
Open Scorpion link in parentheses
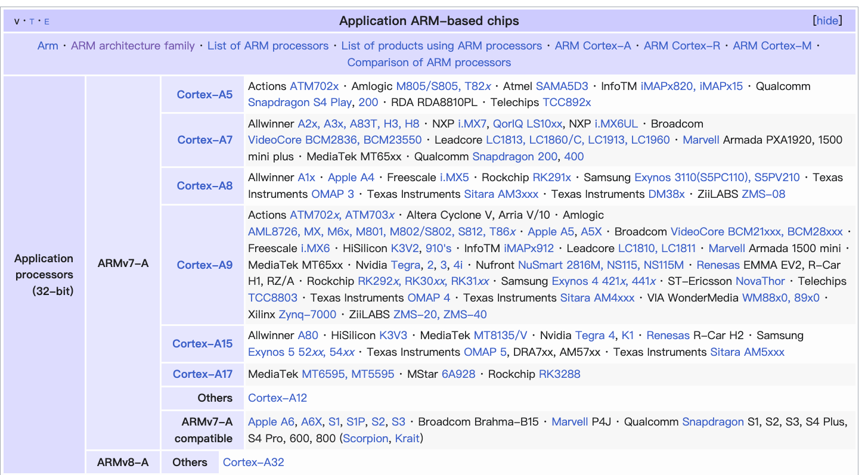366,439
